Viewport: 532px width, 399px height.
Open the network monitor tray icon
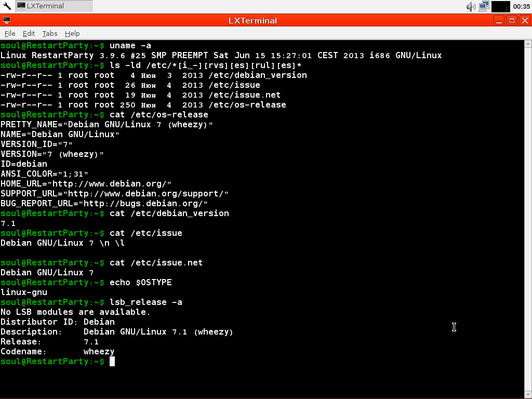point(484,6)
